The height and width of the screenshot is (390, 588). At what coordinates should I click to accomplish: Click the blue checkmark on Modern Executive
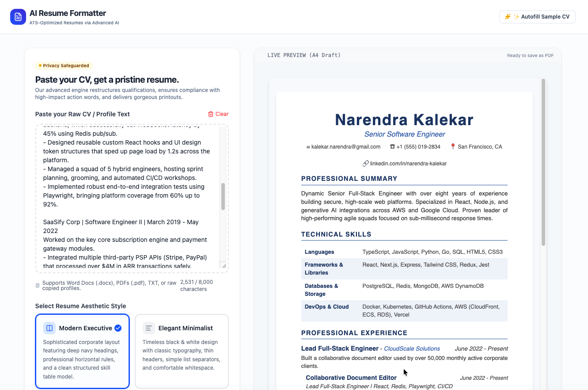[118, 328]
